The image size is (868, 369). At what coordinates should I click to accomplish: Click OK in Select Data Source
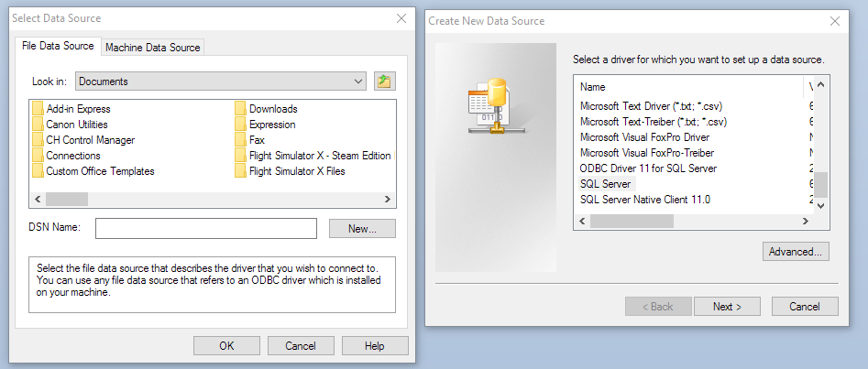click(x=226, y=346)
